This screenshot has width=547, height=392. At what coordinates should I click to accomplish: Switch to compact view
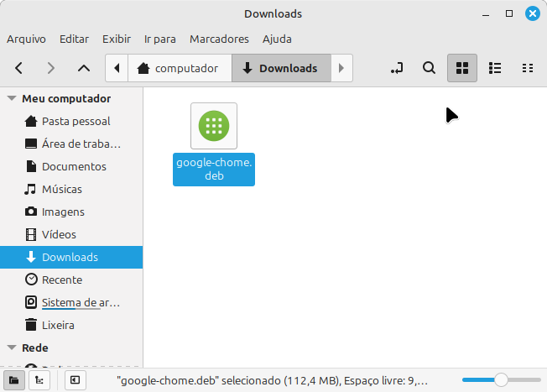(x=528, y=68)
